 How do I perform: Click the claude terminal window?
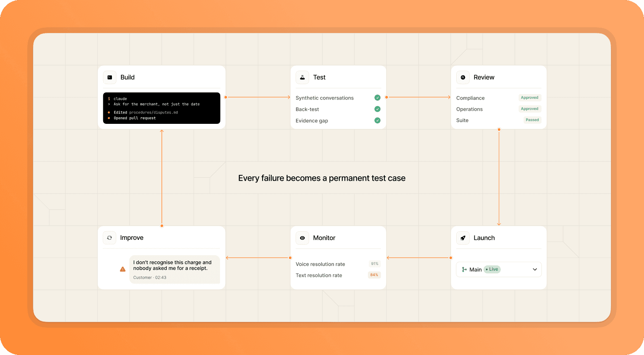click(x=162, y=108)
